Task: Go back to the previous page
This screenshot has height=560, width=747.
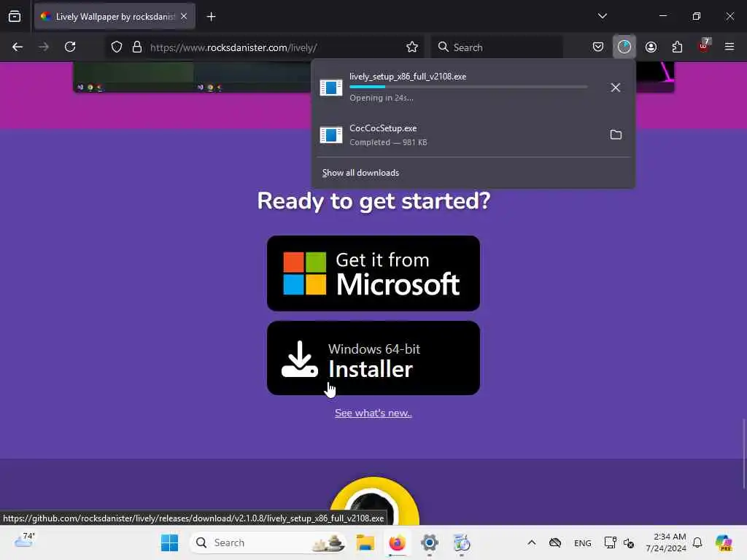Action: point(18,47)
